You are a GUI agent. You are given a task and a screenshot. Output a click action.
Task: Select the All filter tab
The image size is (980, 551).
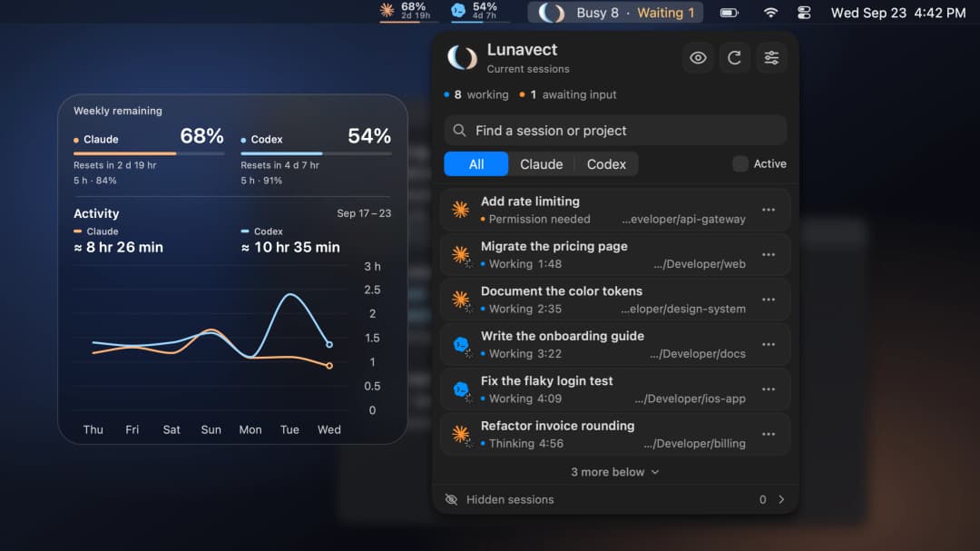[476, 164]
